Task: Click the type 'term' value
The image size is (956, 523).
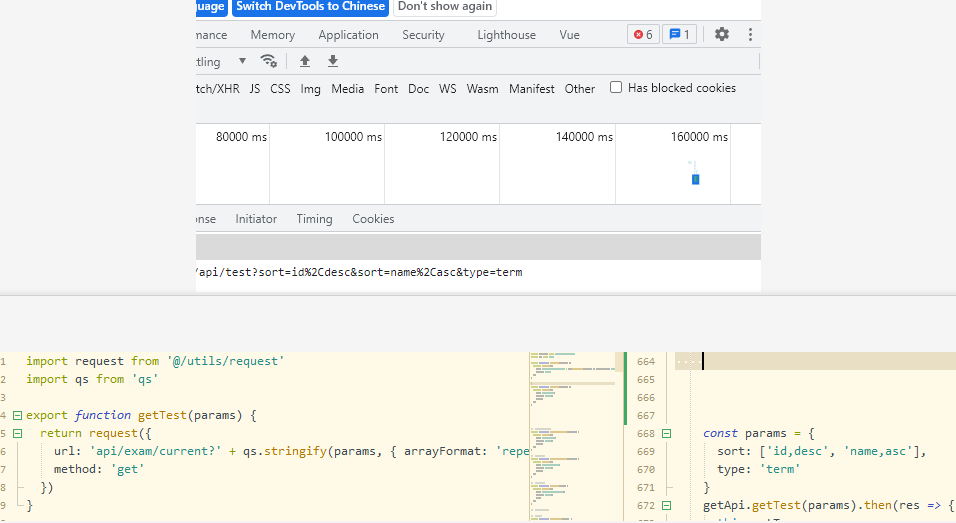Action: pos(780,469)
